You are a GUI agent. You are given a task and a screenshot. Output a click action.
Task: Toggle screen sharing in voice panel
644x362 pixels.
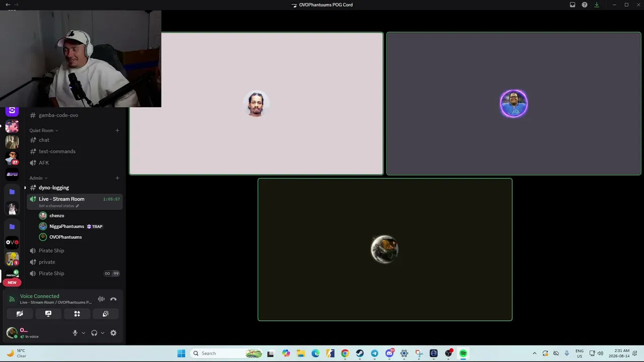(x=48, y=314)
